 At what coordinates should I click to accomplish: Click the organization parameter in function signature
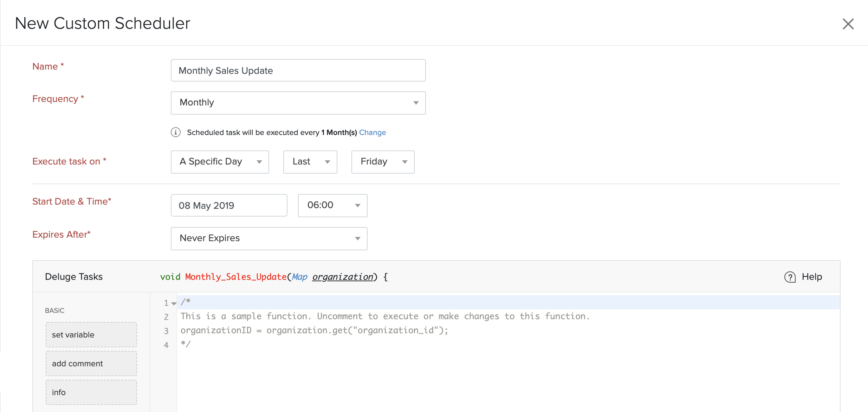(343, 277)
